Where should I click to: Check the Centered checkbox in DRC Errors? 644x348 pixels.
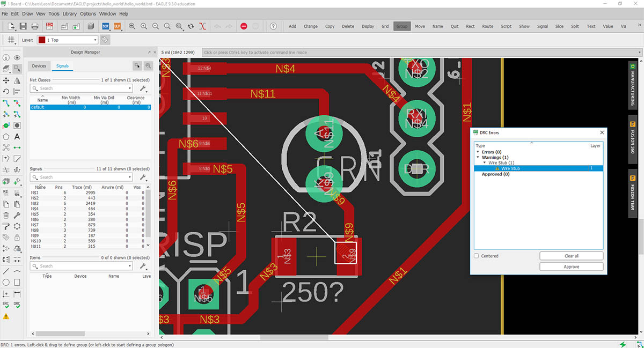477,256
